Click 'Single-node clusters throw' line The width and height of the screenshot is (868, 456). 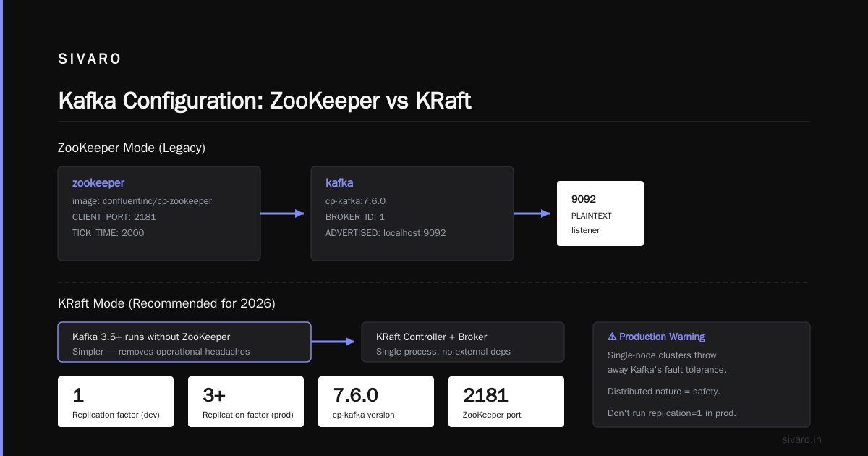[x=662, y=355]
